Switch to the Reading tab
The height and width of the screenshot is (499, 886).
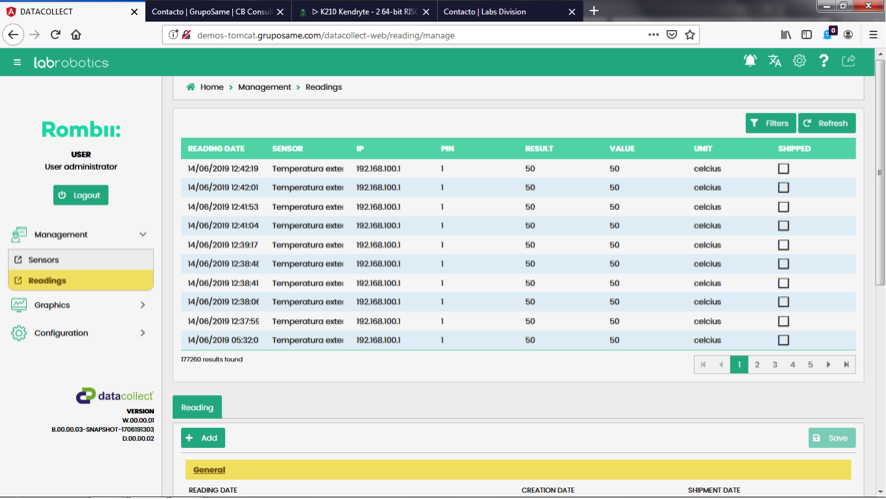(197, 407)
